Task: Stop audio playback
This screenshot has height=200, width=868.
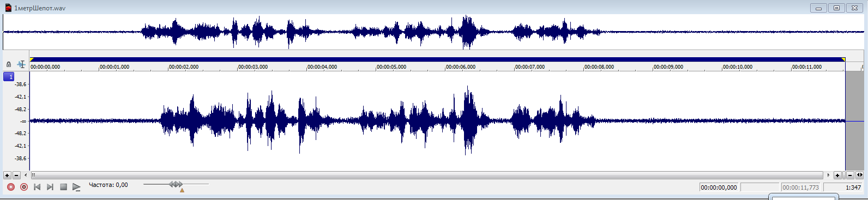Action: [63, 187]
